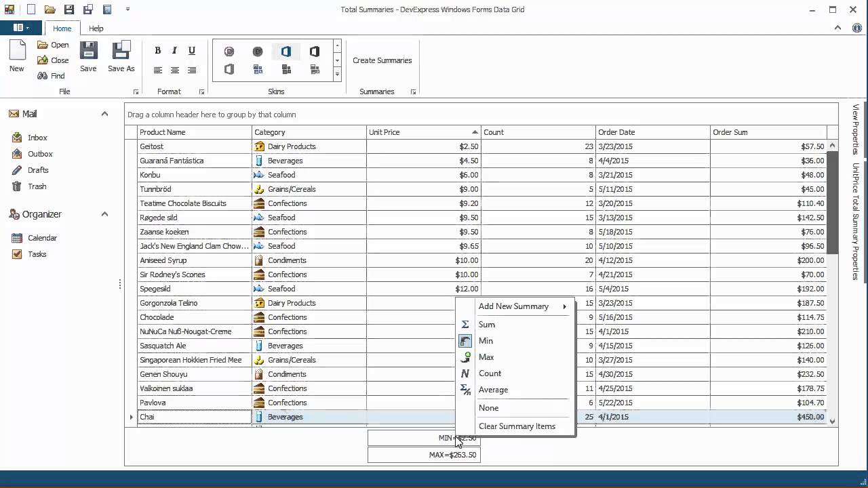Click Unit Price column header
This screenshot has height=488, width=868.
tap(424, 132)
